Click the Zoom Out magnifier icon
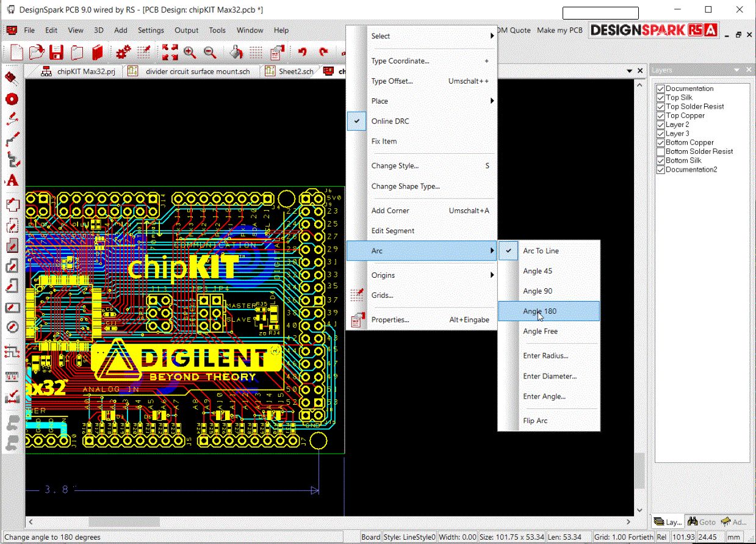This screenshot has width=756, height=544. coord(210,52)
